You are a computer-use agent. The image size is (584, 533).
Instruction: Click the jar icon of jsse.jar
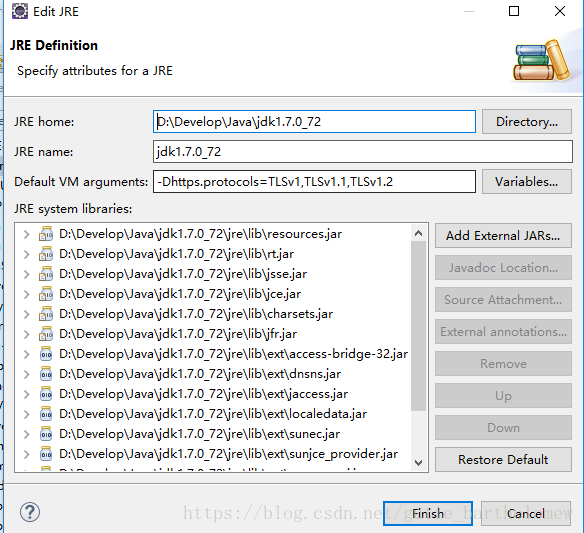tap(46, 274)
